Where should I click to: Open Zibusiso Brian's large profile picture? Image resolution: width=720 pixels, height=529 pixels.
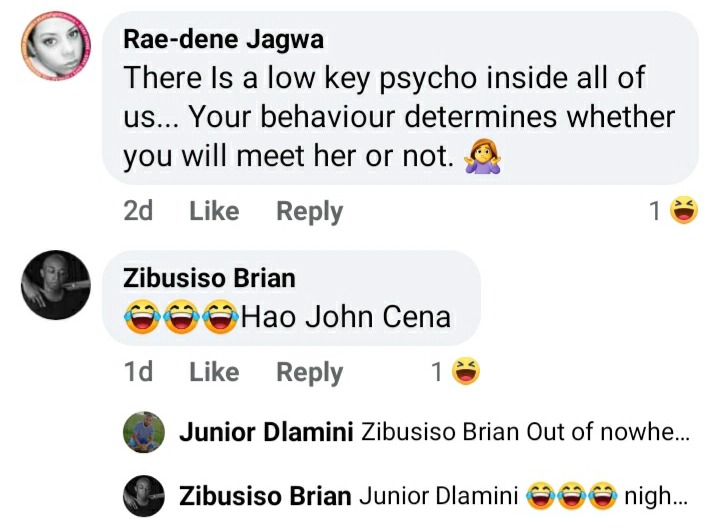coord(56,285)
